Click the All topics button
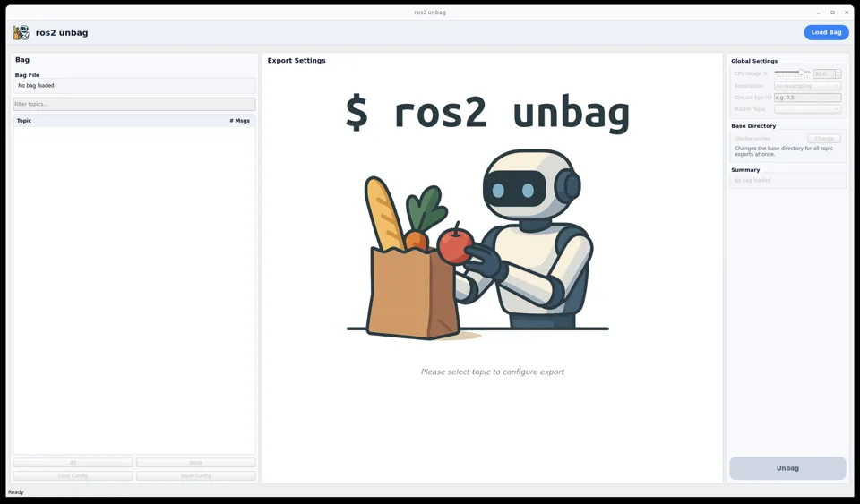Image resolution: width=860 pixels, height=504 pixels. tap(73, 462)
